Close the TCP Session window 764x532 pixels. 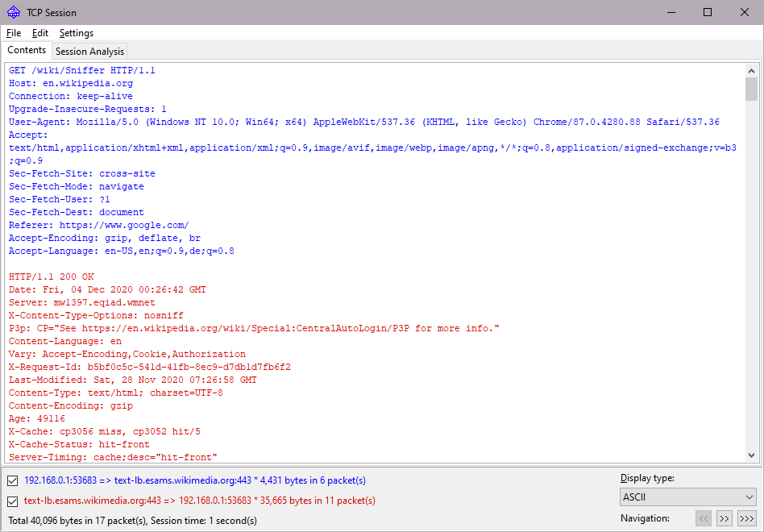pyautogui.click(x=745, y=13)
